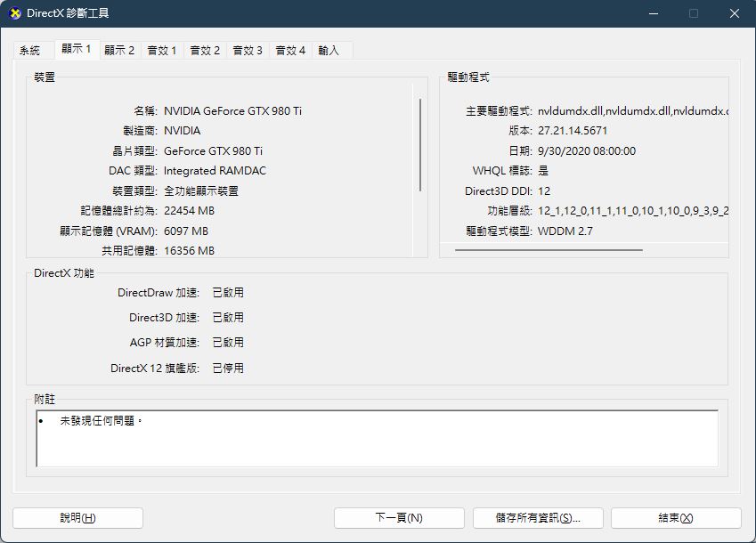Switch to the 系統 tab
The height and width of the screenshot is (543, 756).
point(30,51)
